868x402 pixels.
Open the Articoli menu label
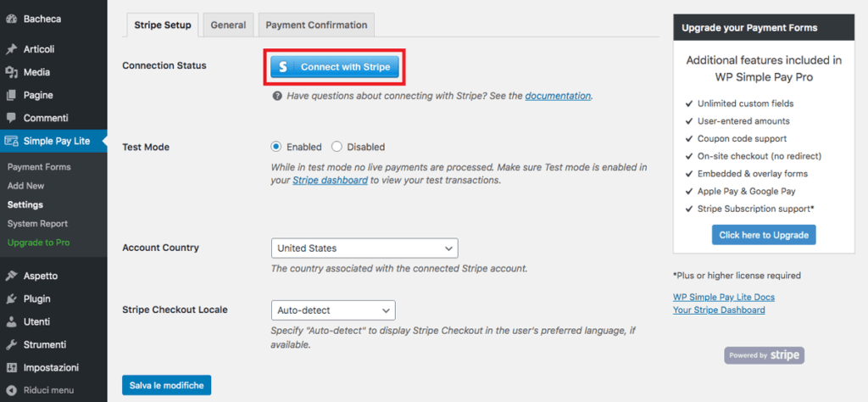point(39,49)
